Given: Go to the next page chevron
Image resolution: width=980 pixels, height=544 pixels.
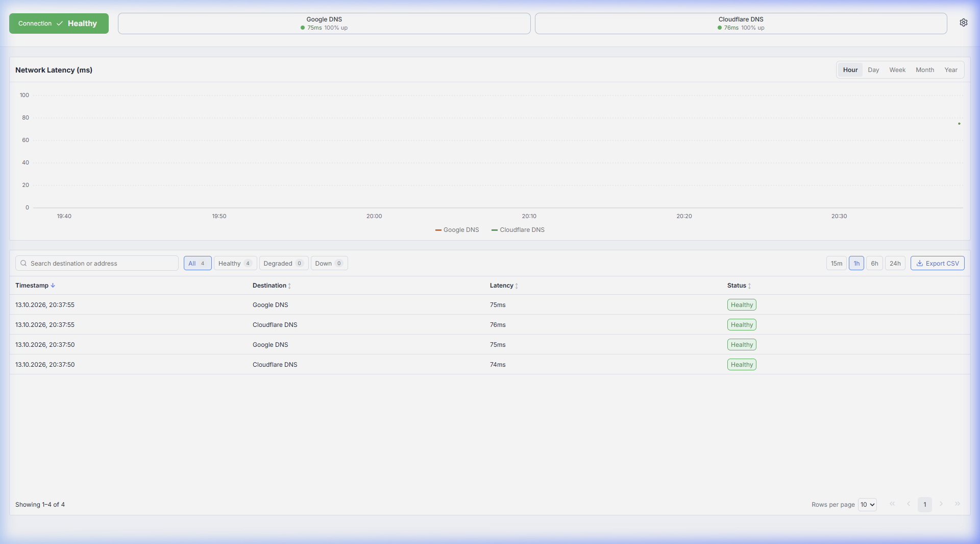Looking at the screenshot, I should pos(941,504).
